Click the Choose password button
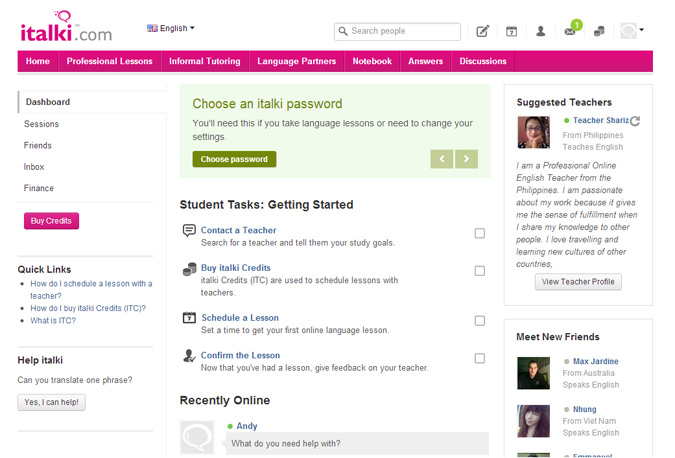Screen dimensions: 675x458 pyautogui.click(x=234, y=159)
